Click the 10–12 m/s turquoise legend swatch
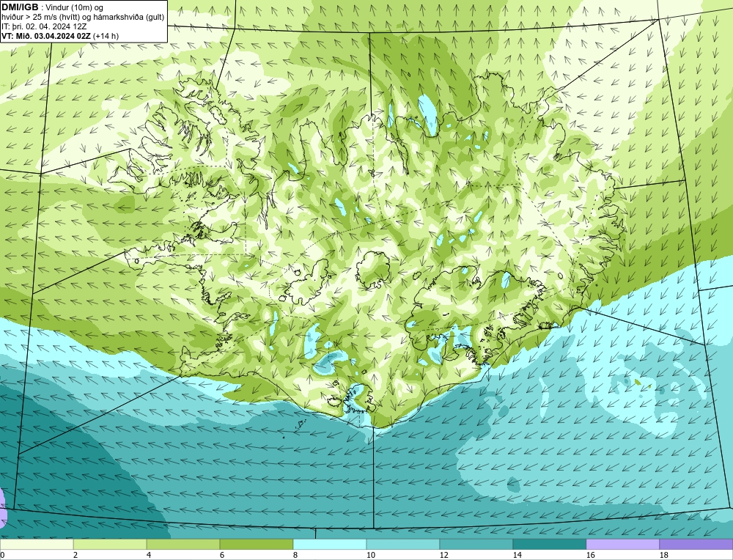This screenshot has height=560, width=733. click(403, 545)
